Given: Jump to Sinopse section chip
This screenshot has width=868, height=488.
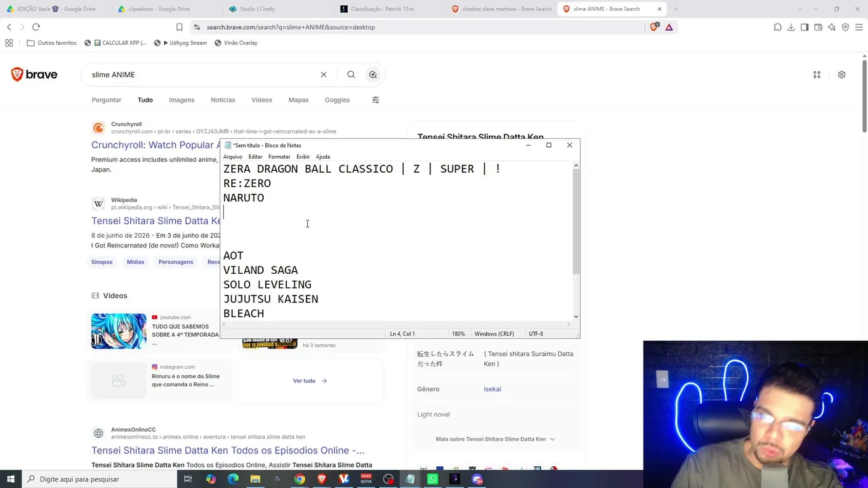Looking at the screenshot, I should [102, 262].
